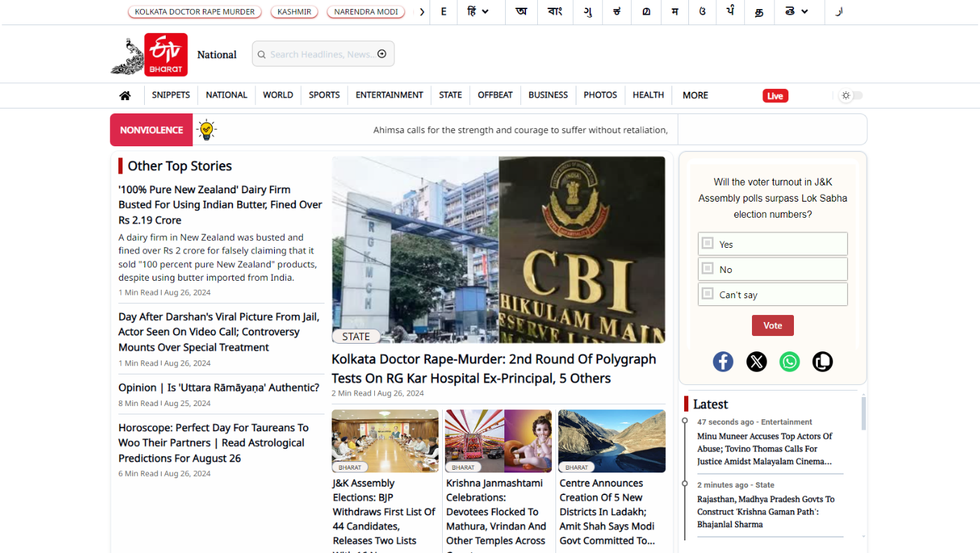This screenshot has width=980, height=553.
Task: Open the MORE menu
Action: [x=695, y=95]
